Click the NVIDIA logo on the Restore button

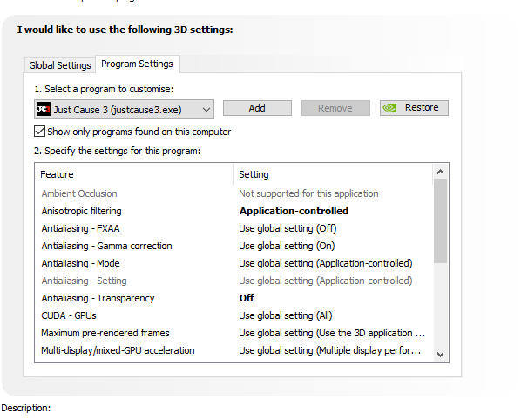pos(389,108)
